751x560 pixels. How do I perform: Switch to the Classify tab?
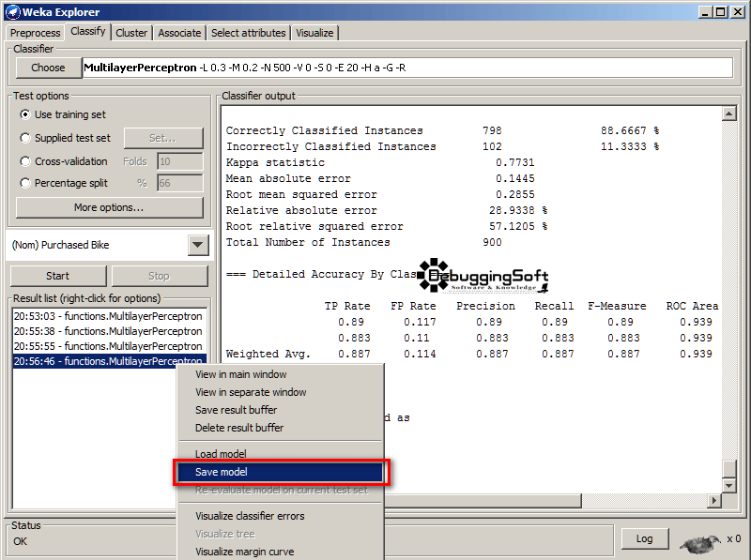pos(88,31)
